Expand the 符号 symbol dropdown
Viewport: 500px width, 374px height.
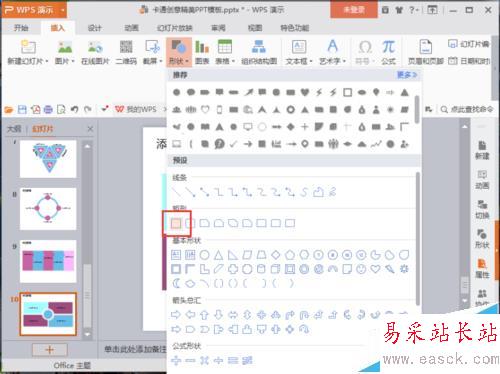[x=373, y=61]
